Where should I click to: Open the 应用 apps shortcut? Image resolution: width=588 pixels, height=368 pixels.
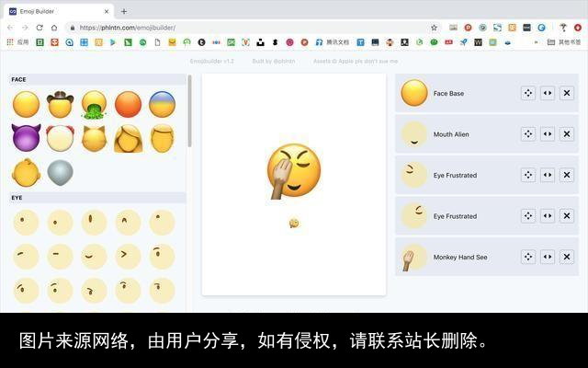tap(17, 42)
